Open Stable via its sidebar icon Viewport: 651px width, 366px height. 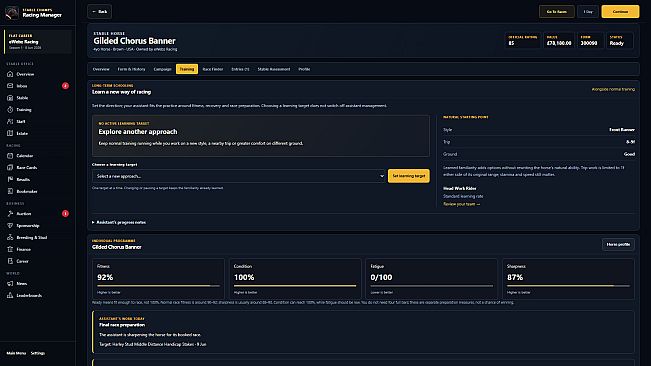pos(10,98)
